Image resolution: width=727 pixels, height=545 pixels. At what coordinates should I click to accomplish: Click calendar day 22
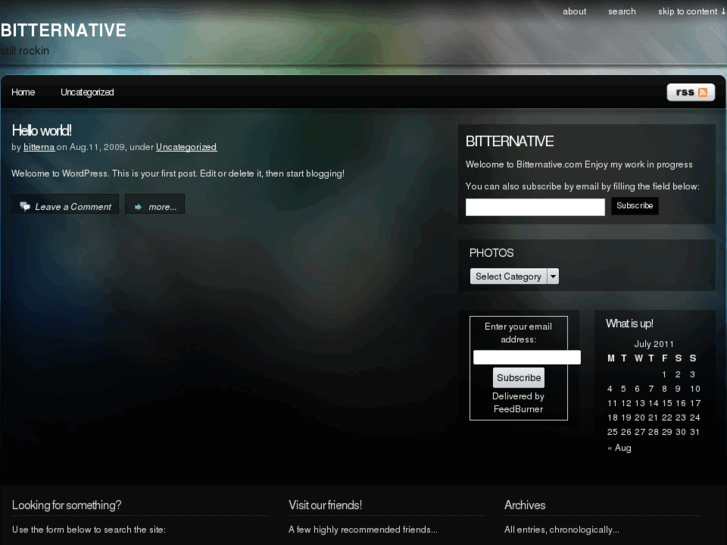667,417
